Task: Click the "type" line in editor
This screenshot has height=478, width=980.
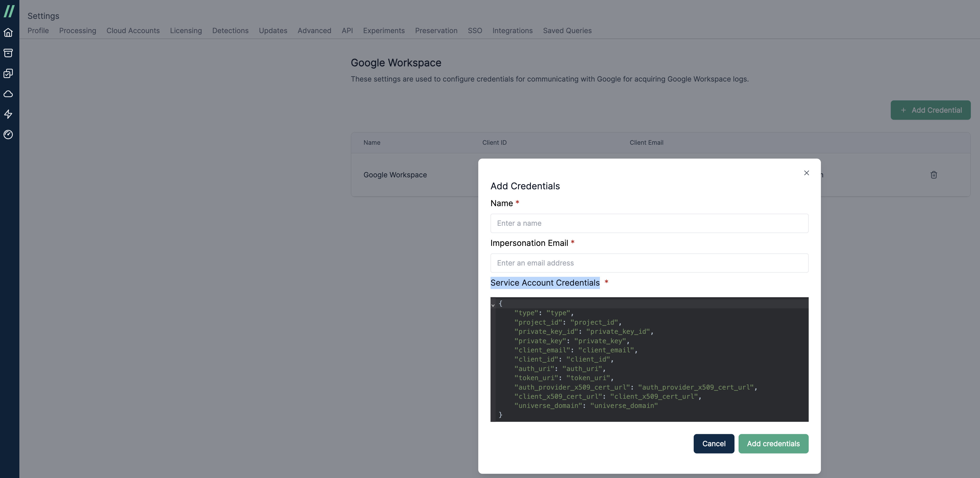Action: 544,313
